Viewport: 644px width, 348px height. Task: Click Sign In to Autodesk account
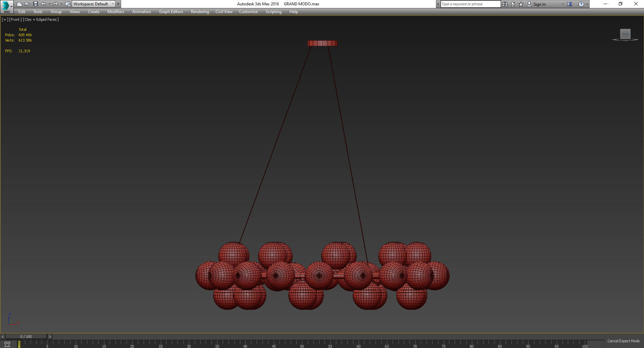pos(536,4)
